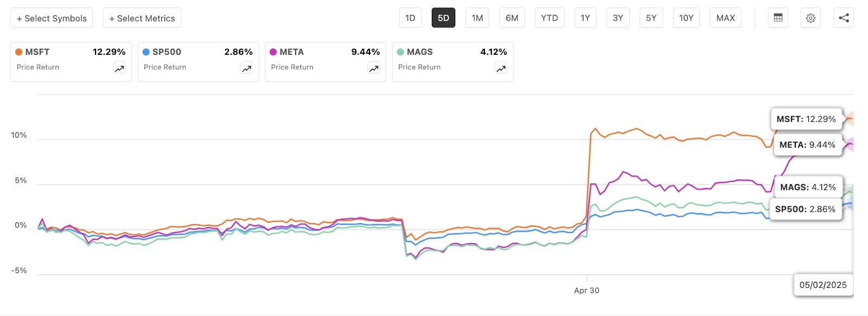This screenshot has width=868, height=316.
Task: Show the MAX time range
Action: (x=725, y=18)
